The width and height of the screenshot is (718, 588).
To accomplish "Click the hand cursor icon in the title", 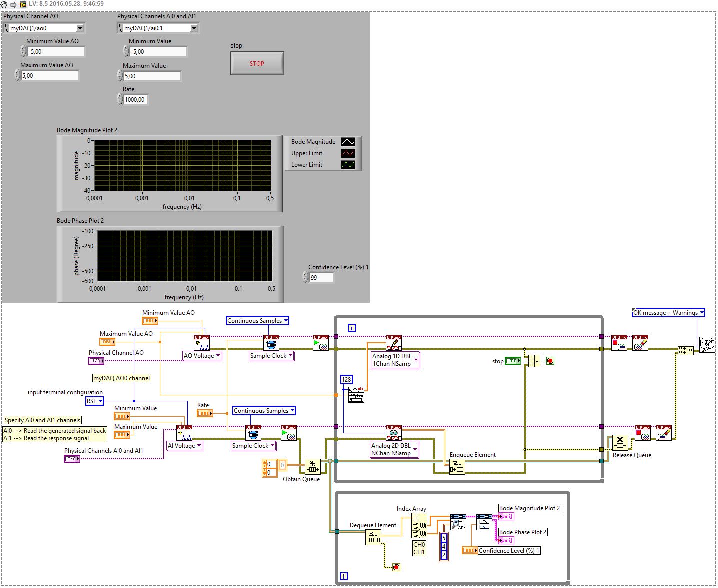I will tap(4, 4).
